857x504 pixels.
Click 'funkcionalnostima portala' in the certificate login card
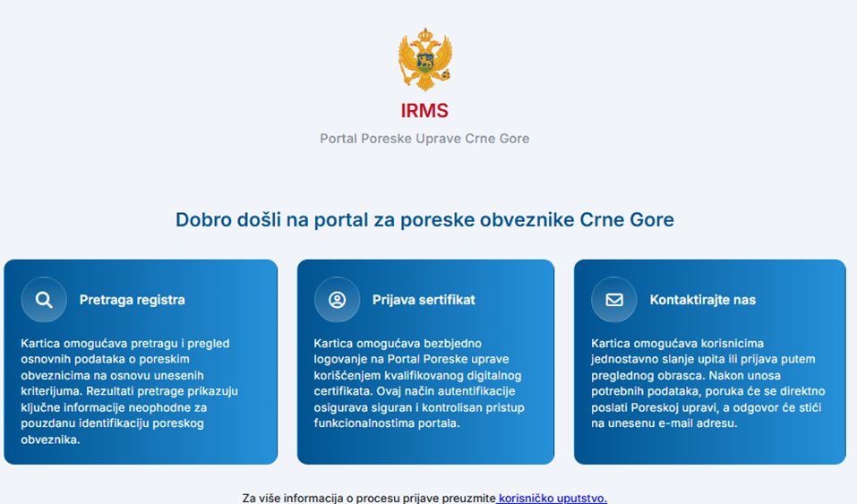pos(387,423)
